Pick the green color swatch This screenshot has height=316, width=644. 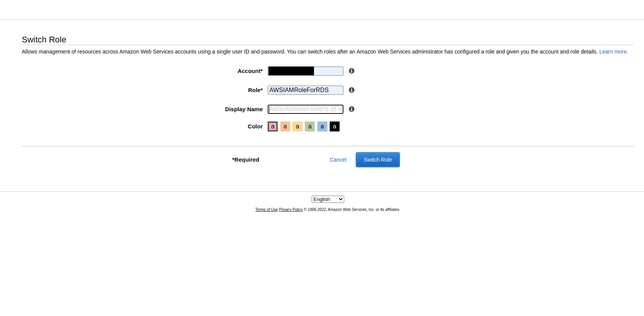[310, 126]
